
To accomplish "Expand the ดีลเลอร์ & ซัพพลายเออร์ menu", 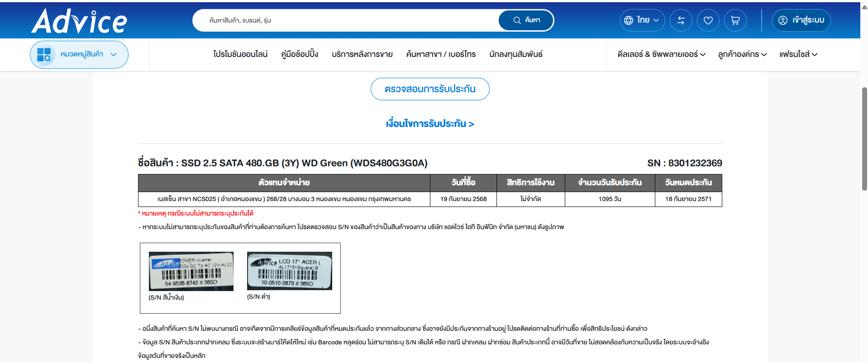I will pos(661,54).
